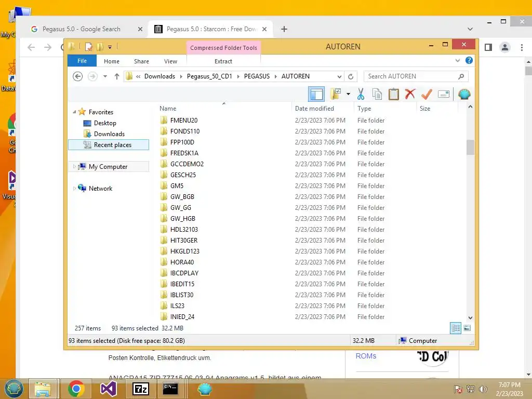Open the Home ribbon tab
The height and width of the screenshot is (399, 532).
click(x=112, y=61)
